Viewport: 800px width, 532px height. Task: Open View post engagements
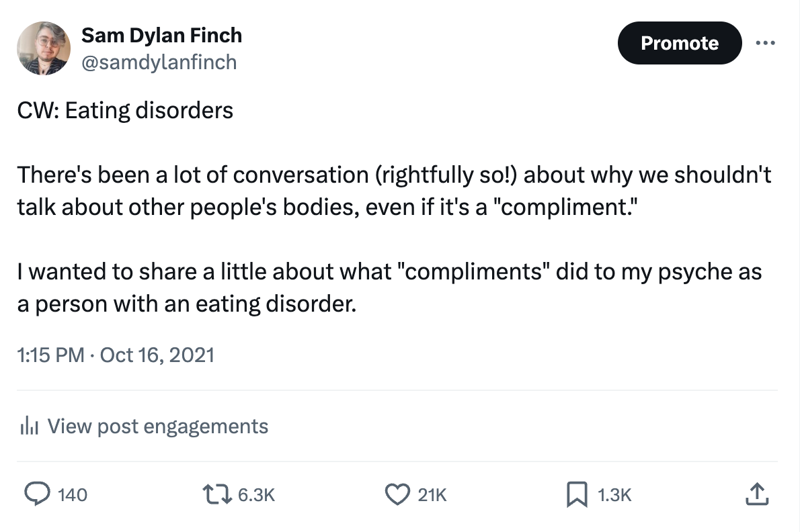point(157,426)
